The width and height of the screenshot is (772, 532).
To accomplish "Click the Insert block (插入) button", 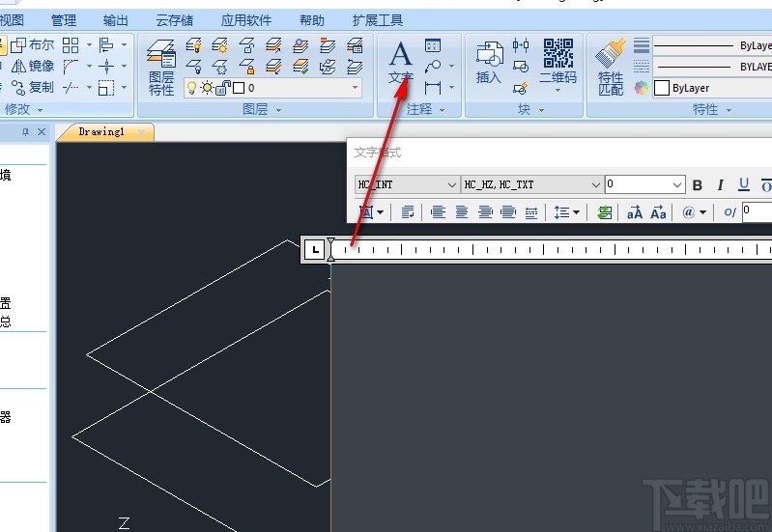I will coord(489,62).
